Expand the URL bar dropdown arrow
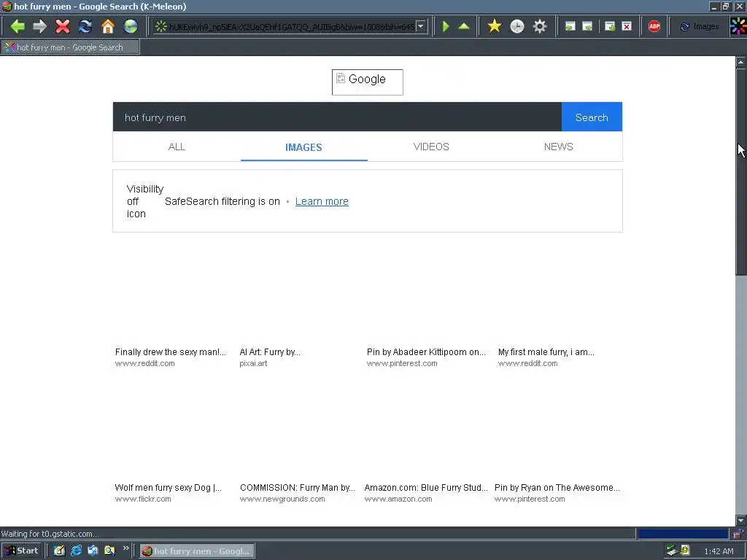The image size is (747, 560). pyautogui.click(x=421, y=26)
